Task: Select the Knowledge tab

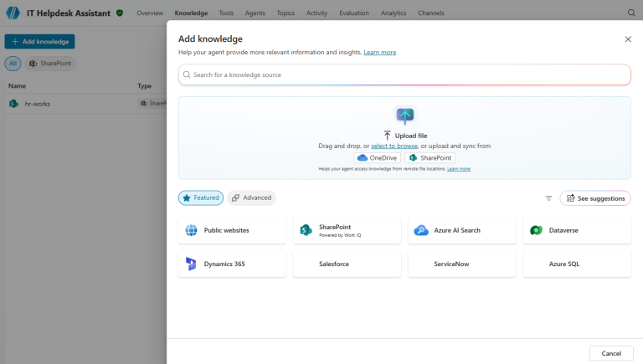Action: coord(191,13)
